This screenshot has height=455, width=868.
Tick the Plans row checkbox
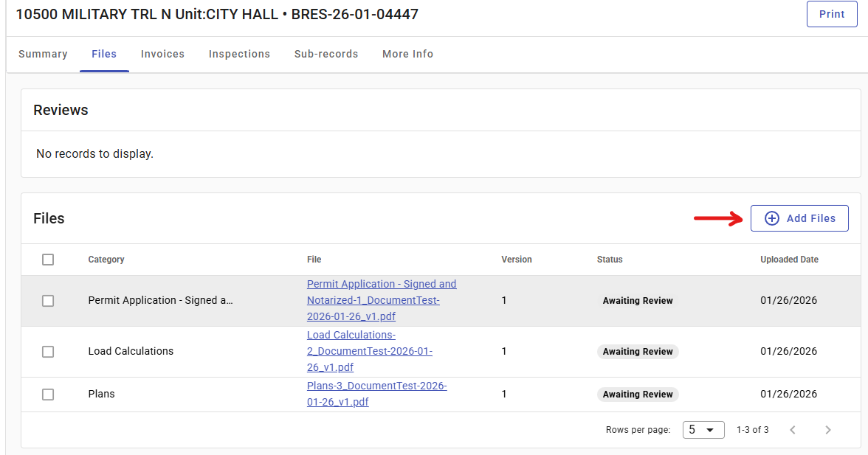48,395
